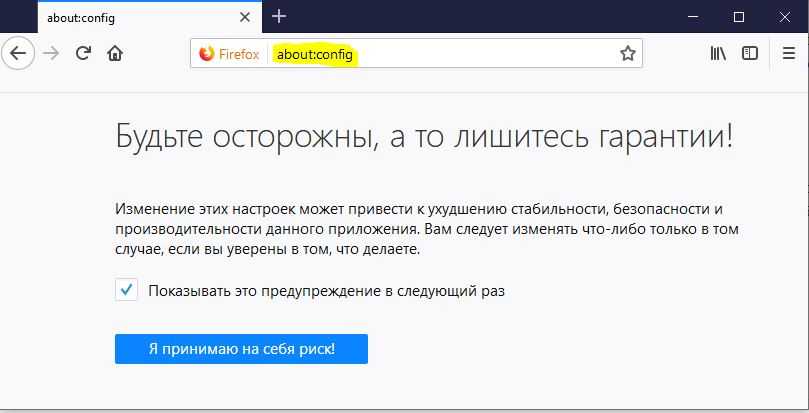This screenshot has height=413, width=809.
Task: Click the forward navigation arrow
Action: pos(50,54)
